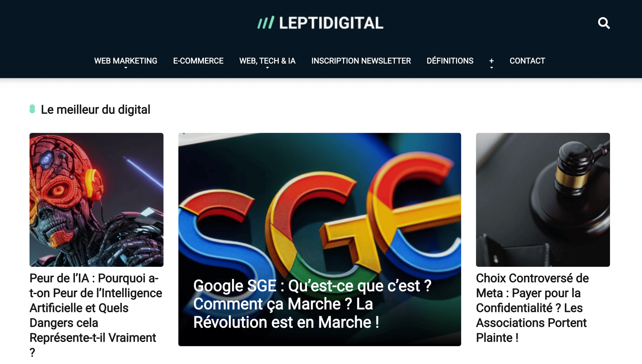Image resolution: width=642 pixels, height=364 pixels.
Task: Open the E-COMMERCE menu item
Action: pos(198,61)
